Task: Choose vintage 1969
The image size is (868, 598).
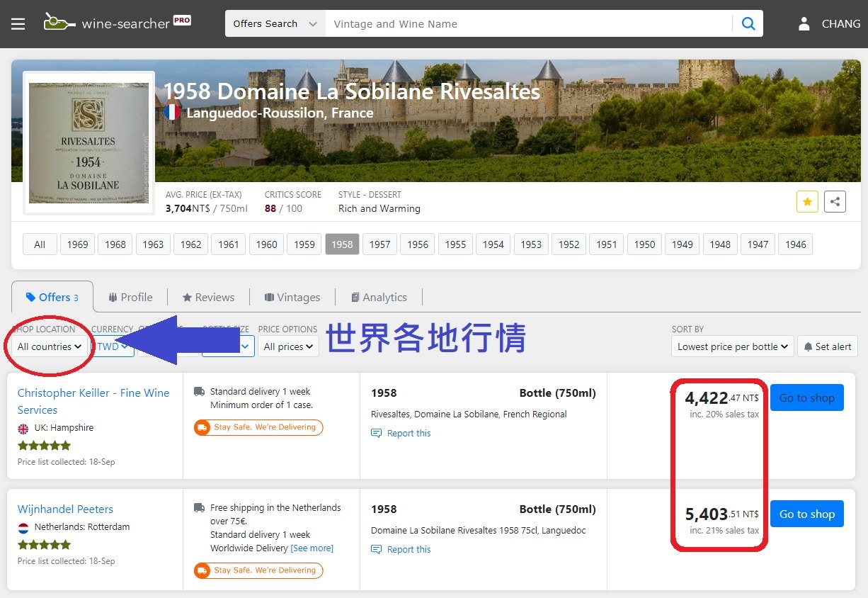Action: pos(77,244)
